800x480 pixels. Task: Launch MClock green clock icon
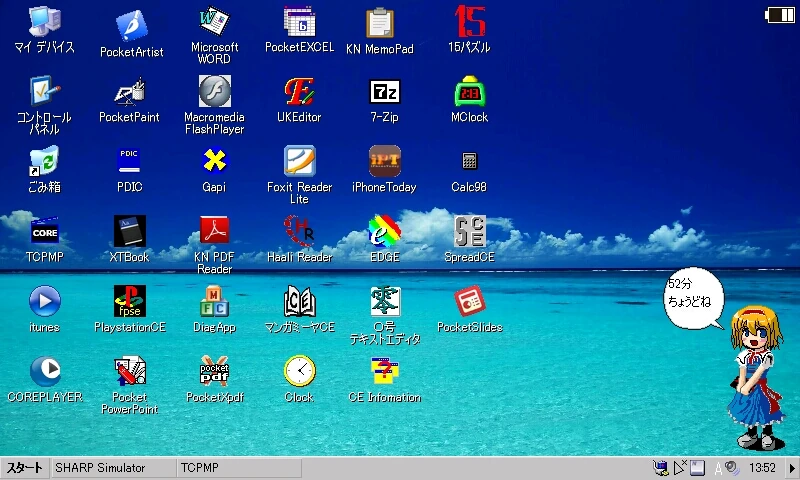[x=469, y=92]
